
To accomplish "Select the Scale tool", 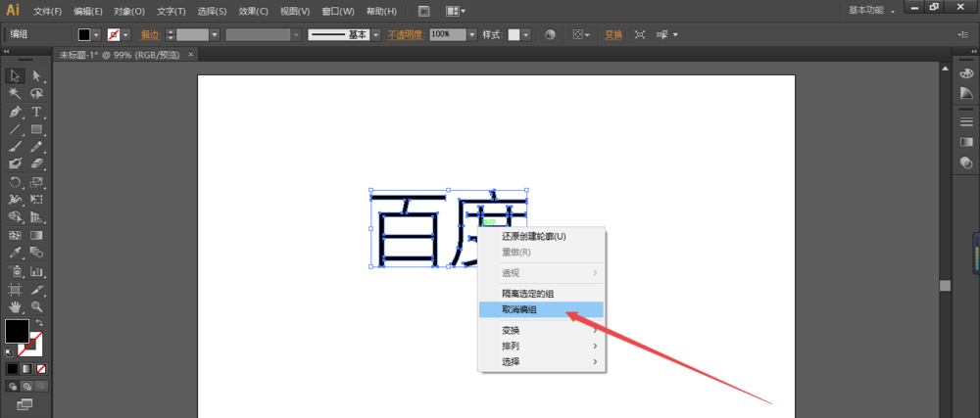I will (37, 182).
